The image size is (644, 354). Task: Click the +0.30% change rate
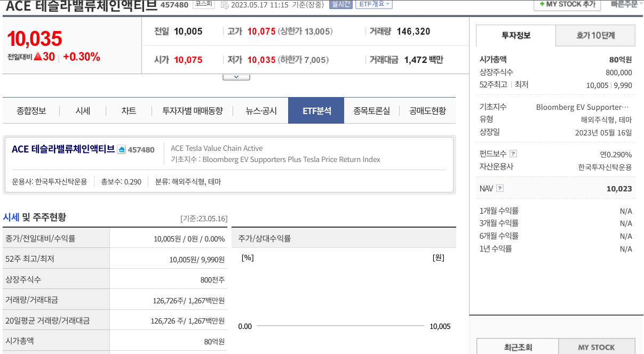click(x=82, y=57)
